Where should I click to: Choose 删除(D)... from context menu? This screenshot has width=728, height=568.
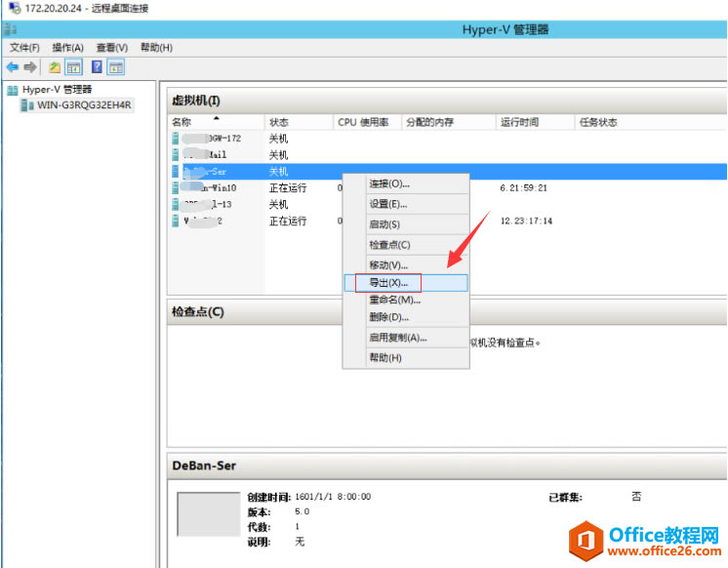point(406,318)
